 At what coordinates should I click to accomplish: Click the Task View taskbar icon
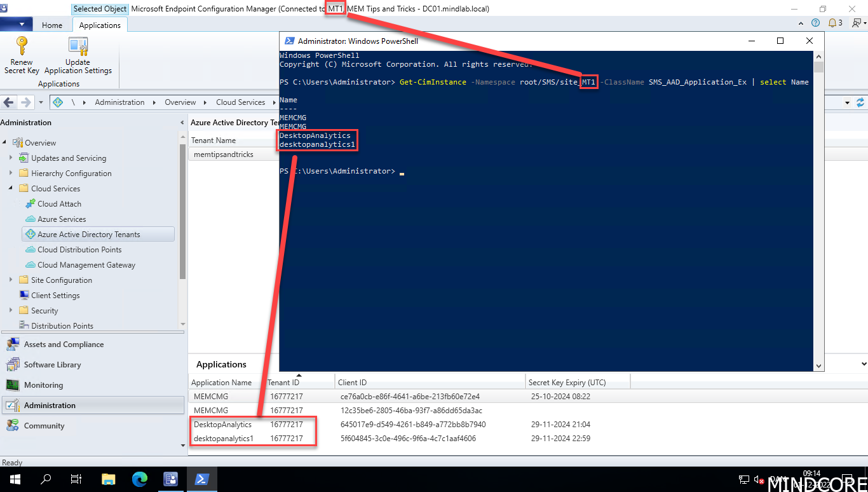[x=76, y=479]
